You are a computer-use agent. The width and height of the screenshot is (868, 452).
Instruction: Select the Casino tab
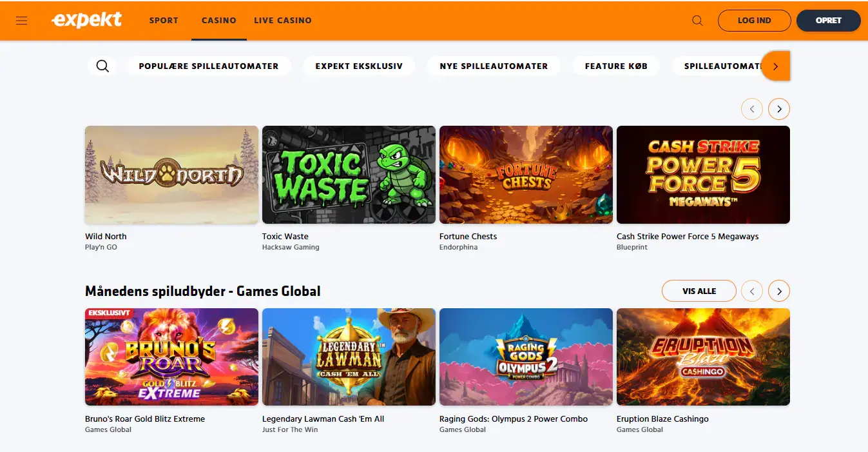pos(219,20)
